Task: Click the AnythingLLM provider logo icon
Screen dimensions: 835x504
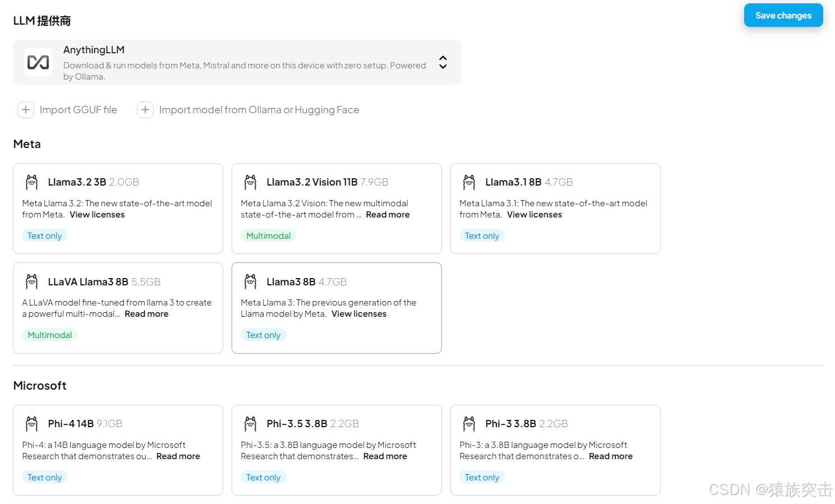Action: pyautogui.click(x=38, y=62)
